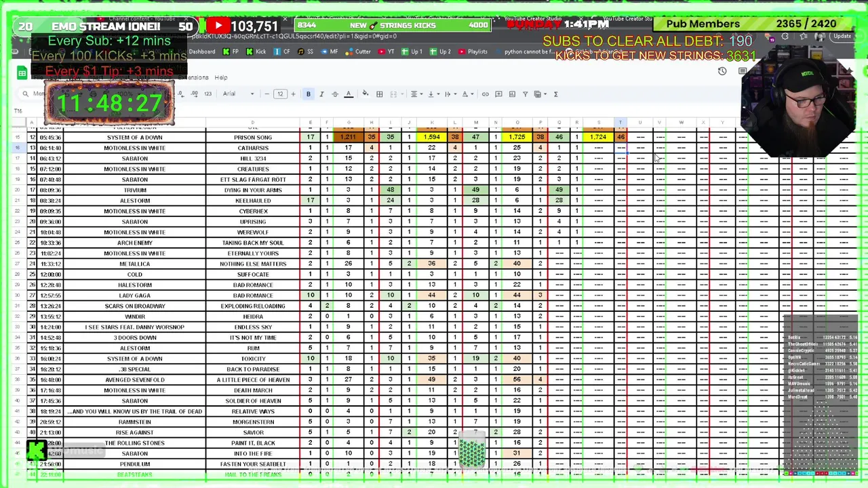The image size is (868, 488).
Task: Open the Cutter bookmark
Action: (x=359, y=52)
